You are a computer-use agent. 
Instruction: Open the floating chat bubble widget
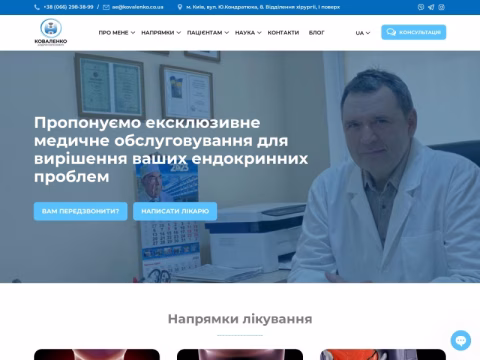(x=461, y=340)
